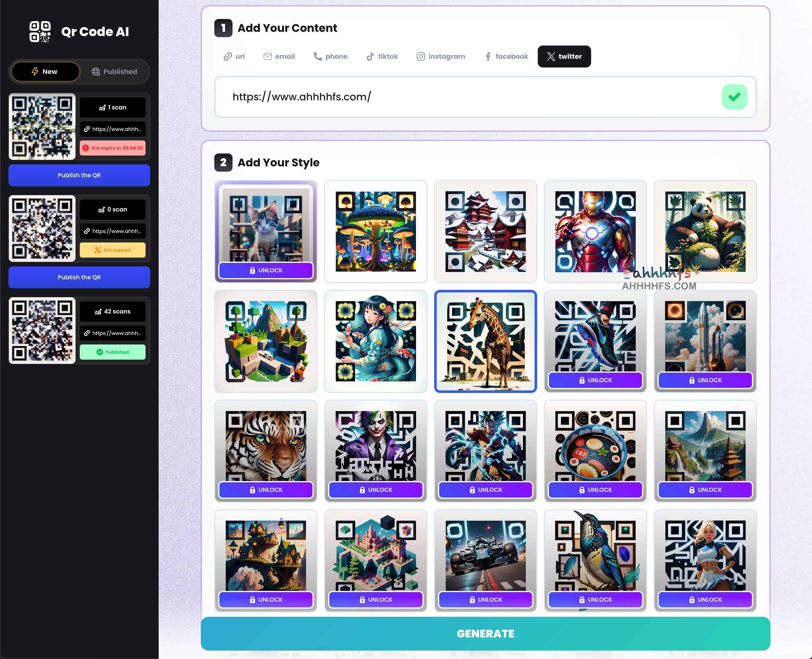Viewport: 812px width, 659px height.
Task: Choose the email content type
Action: 279,56
